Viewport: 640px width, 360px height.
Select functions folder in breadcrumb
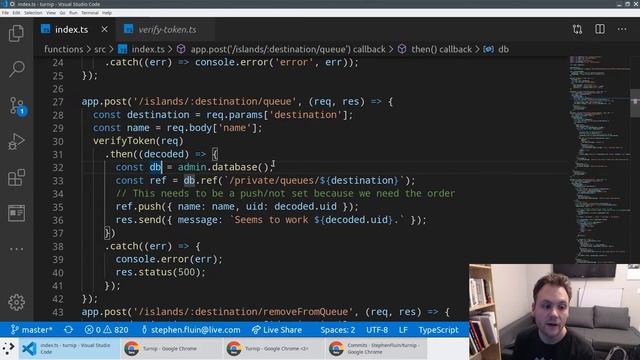tap(63, 49)
